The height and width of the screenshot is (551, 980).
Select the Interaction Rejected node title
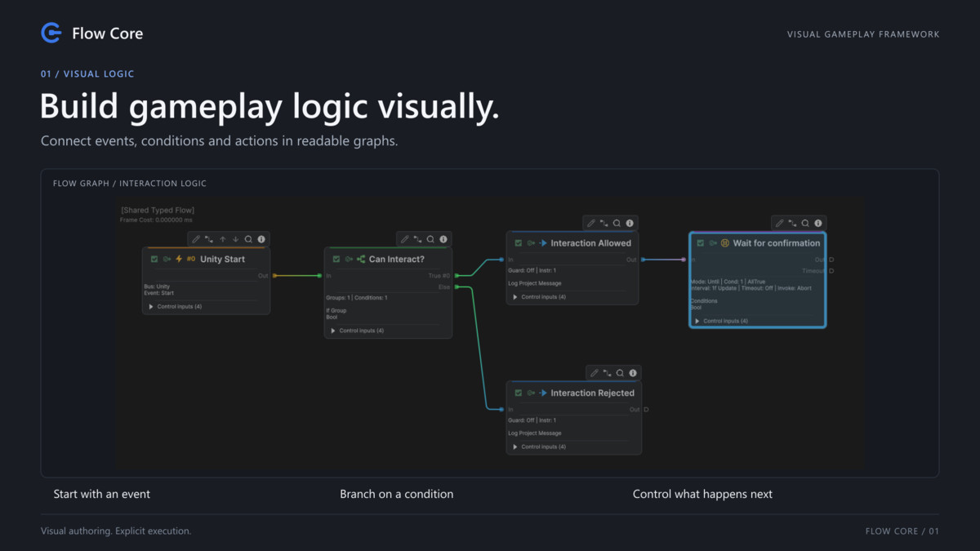pyautogui.click(x=592, y=393)
